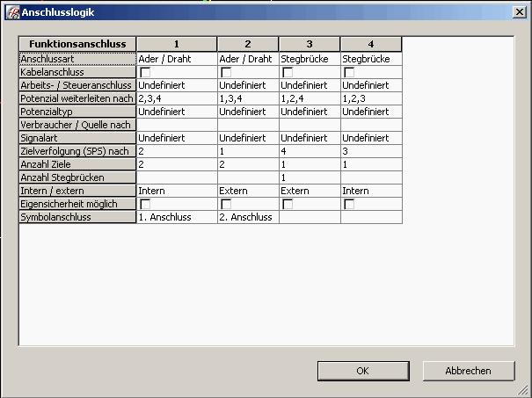The image size is (532, 398).
Task: Click Zielverfolgung cell showing 3
Action: (x=371, y=151)
